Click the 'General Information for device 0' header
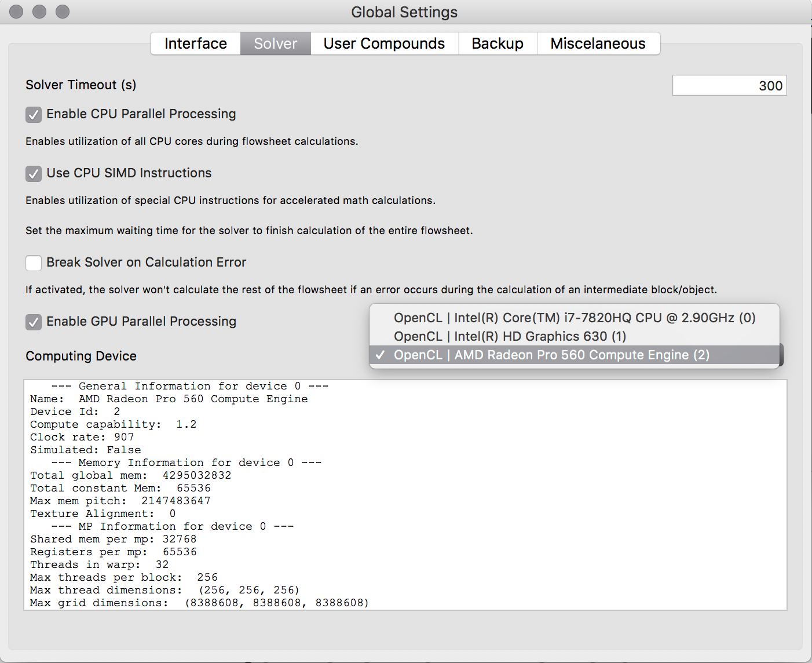 pyautogui.click(x=190, y=386)
